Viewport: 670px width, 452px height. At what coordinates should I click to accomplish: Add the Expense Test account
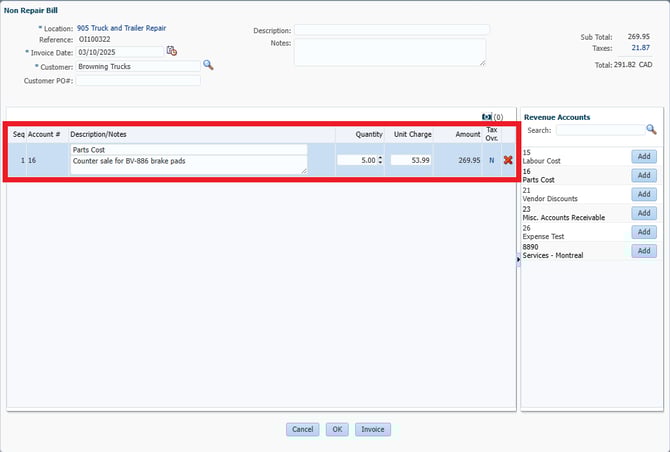click(644, 232)
